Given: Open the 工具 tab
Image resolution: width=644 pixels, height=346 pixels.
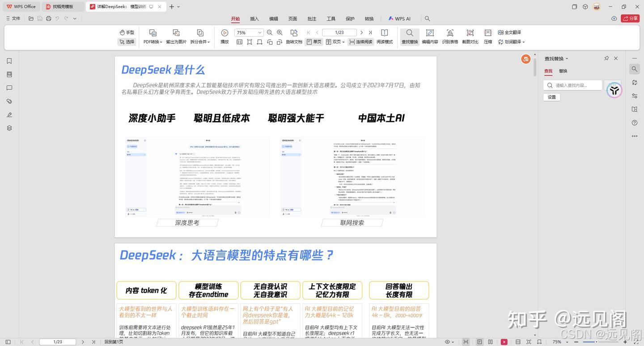Looking at the screenshot, I should 331,19.
